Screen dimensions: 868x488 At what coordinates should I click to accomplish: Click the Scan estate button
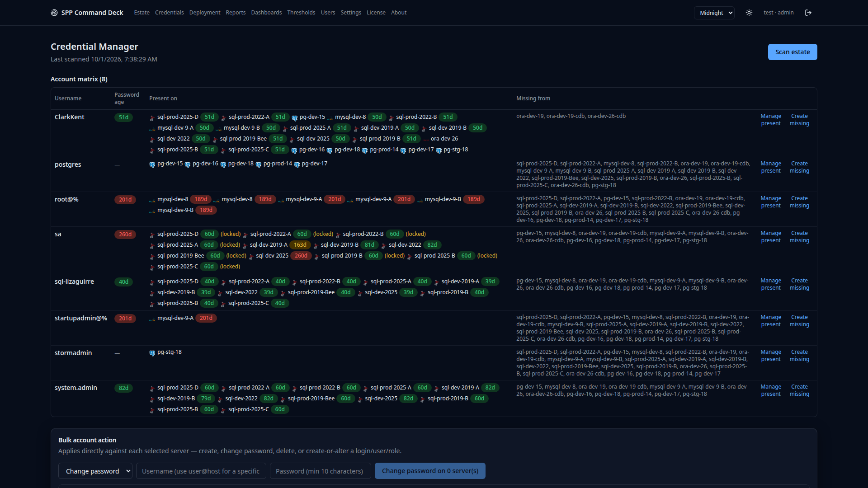click(x=793, y=52)
